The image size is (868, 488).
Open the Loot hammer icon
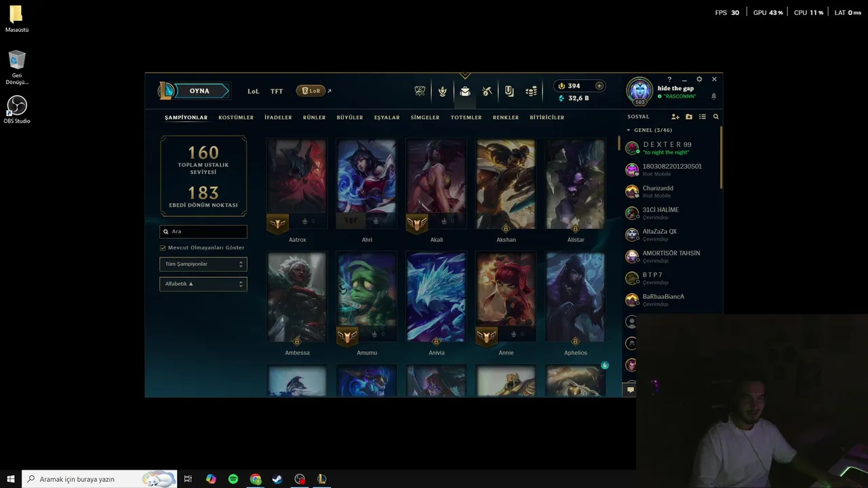(487, 91)
